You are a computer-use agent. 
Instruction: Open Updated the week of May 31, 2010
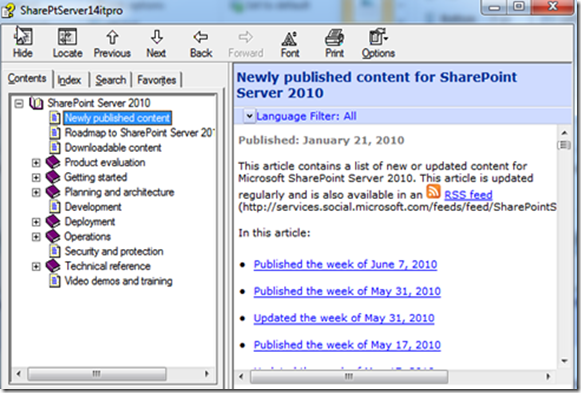(344, 318)
